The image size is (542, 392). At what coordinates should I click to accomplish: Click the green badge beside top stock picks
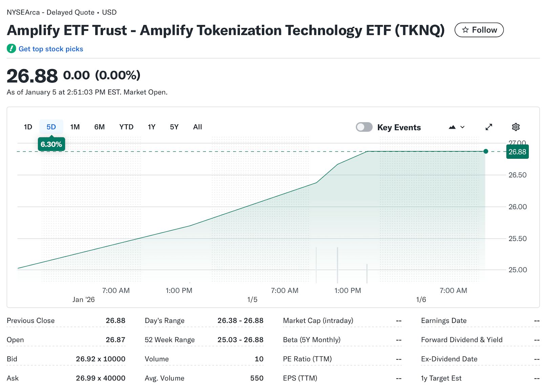12,49
